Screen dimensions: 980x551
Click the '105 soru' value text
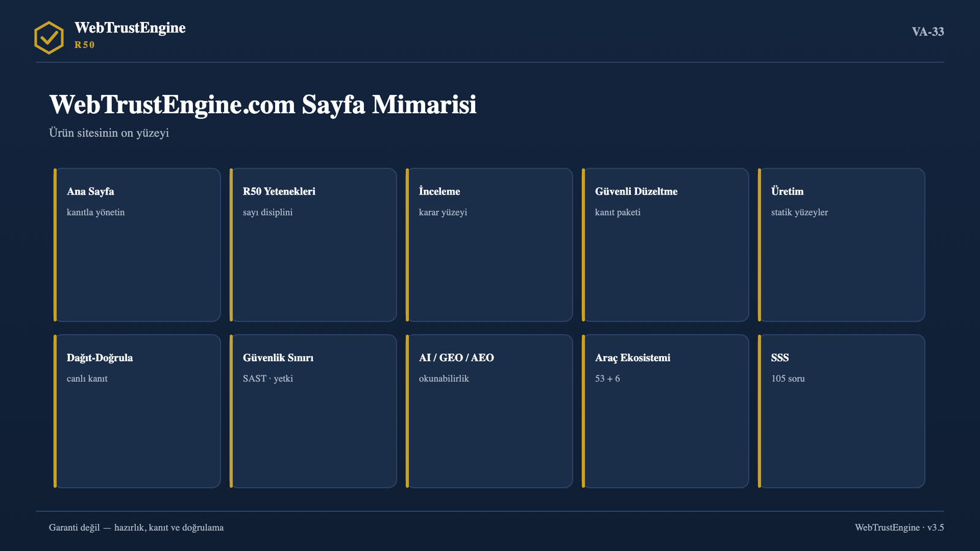coord(788,379)
